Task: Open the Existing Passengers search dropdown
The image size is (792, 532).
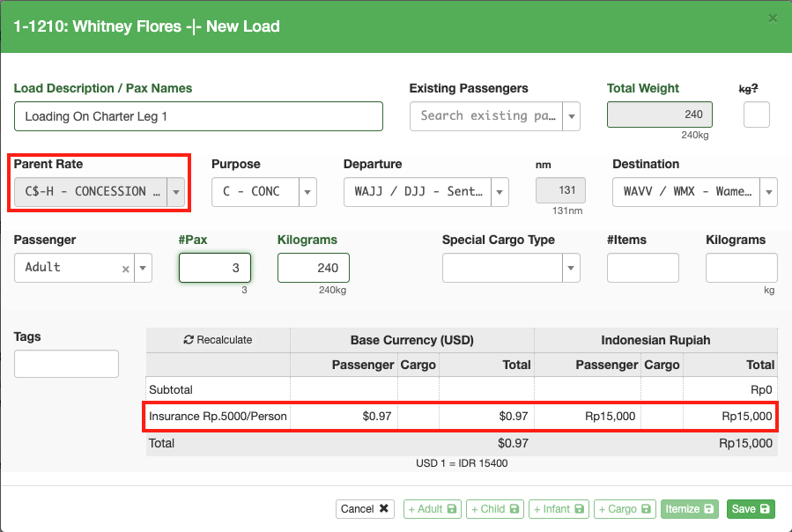Action: (x=571, y=116)
